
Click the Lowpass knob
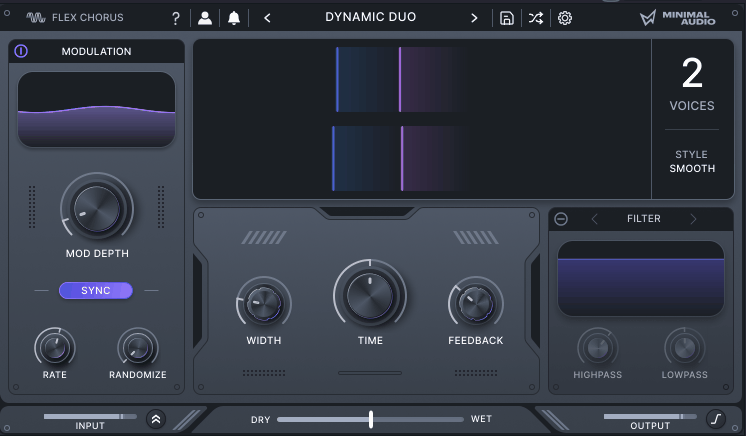coord(685,348)
